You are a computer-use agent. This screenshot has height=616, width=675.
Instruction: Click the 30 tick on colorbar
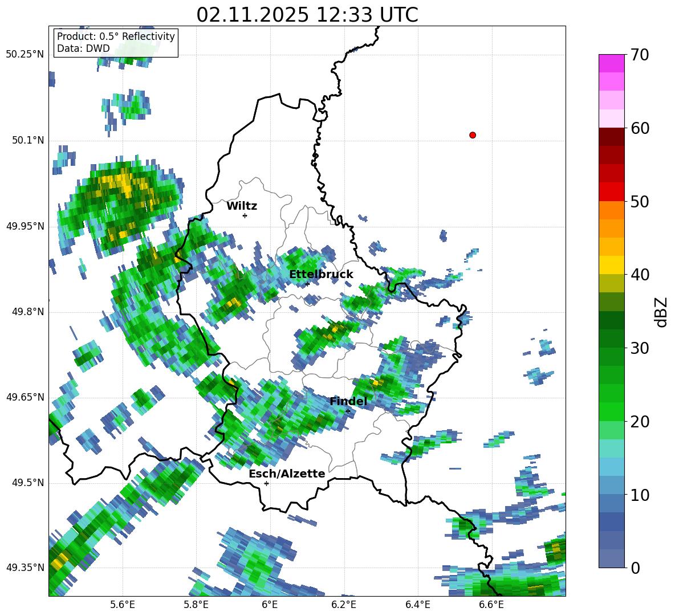(640, 348)
